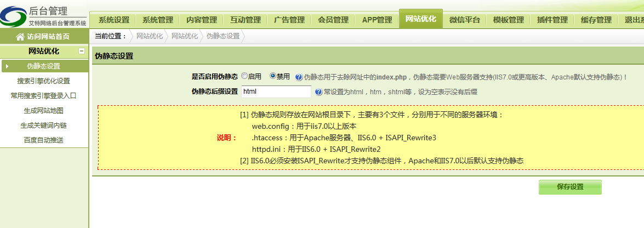Open the 系统管理 tab
This screenshot has height=228, width=644.
[158, 20]
